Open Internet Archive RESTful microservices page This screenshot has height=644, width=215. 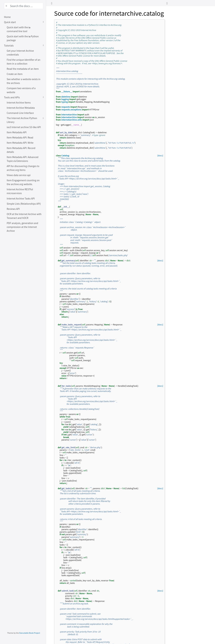click(20, 191)
